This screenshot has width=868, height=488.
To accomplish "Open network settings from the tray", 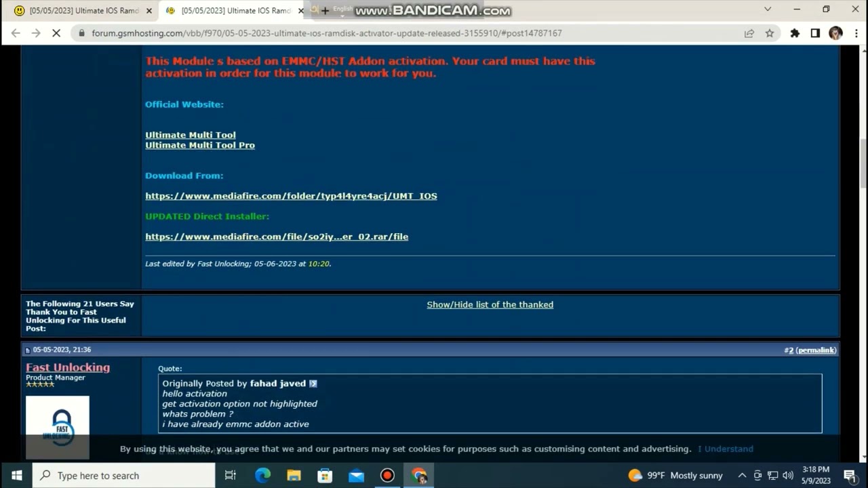I will point(772,475).
